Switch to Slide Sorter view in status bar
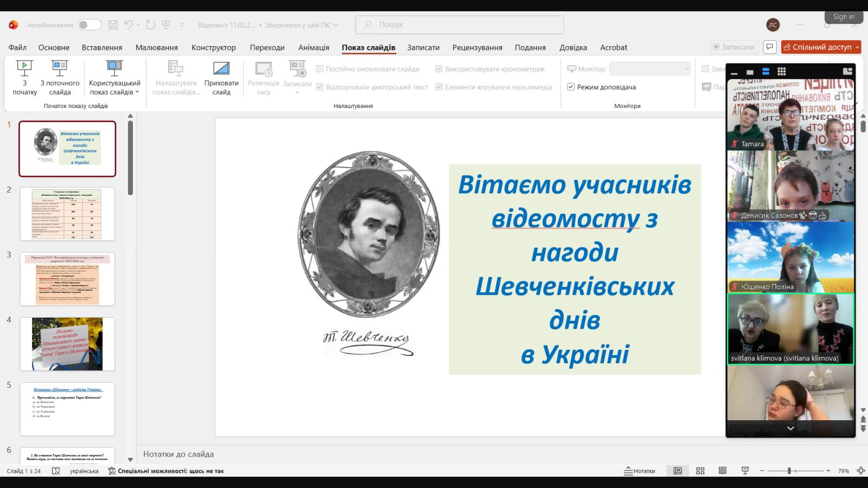Image resolution: width=868 pixels, height=488 pixels. (700, 471)
